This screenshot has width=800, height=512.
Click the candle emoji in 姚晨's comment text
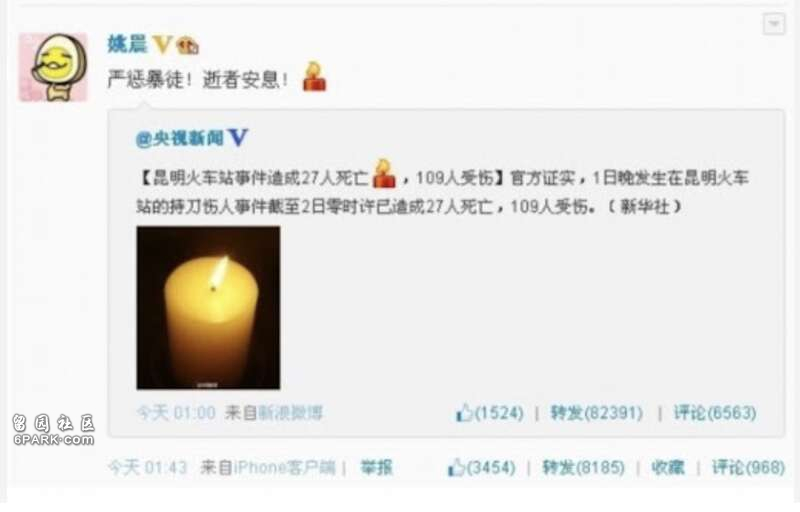(314, 76)
